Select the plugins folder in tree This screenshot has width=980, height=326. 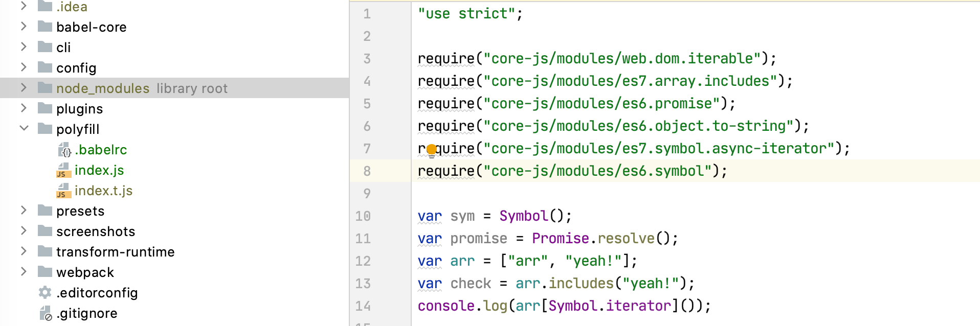point(79,109)
